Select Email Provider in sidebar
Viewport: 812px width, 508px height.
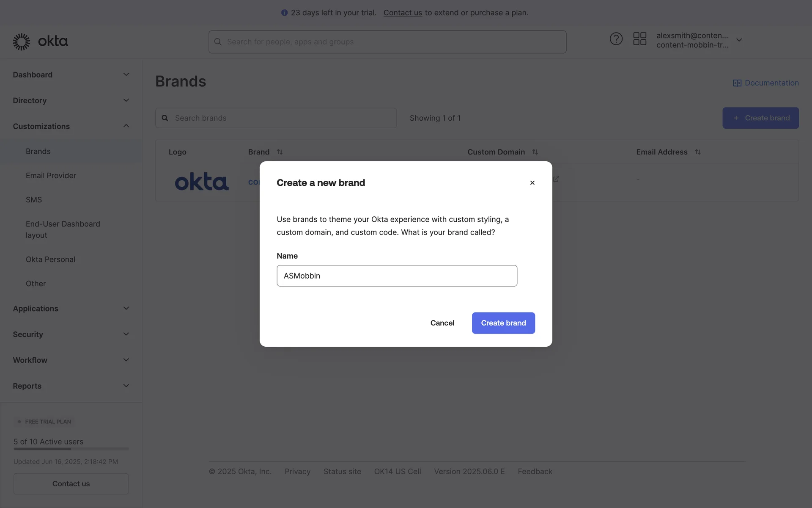point(51,176)
